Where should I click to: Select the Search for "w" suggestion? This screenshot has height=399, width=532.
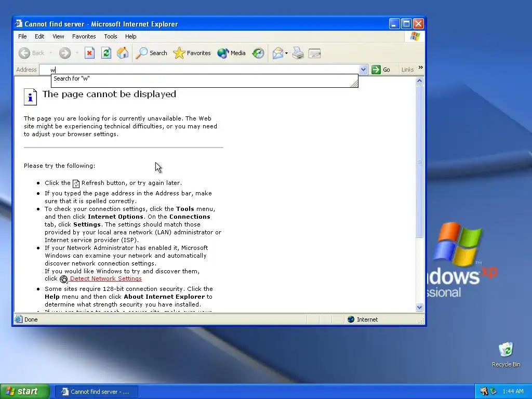click(x=204, y=79)
